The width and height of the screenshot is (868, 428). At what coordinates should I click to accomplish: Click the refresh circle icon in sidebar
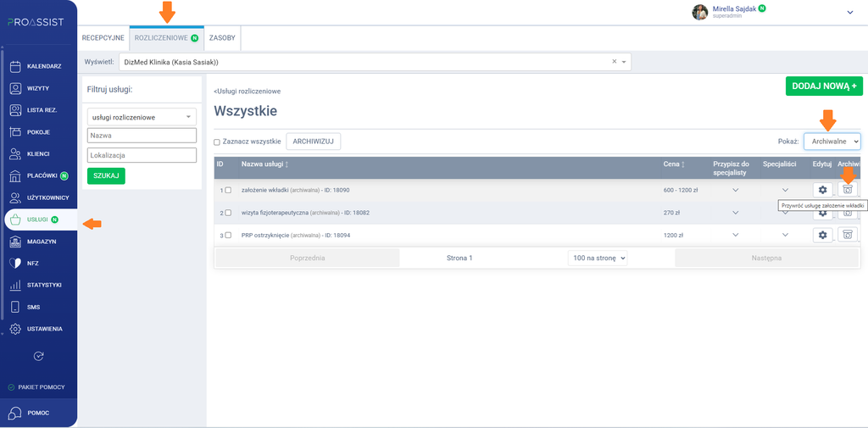pos(38,356)
